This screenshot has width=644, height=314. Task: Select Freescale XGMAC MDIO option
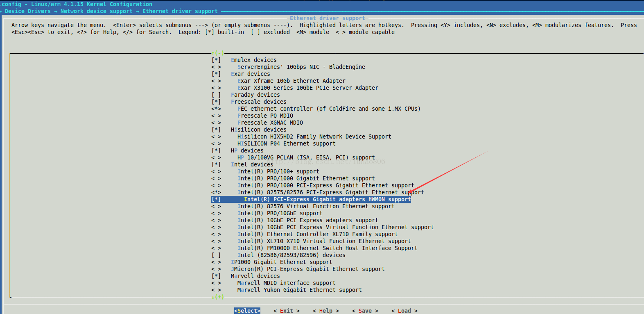coord(270,123)
